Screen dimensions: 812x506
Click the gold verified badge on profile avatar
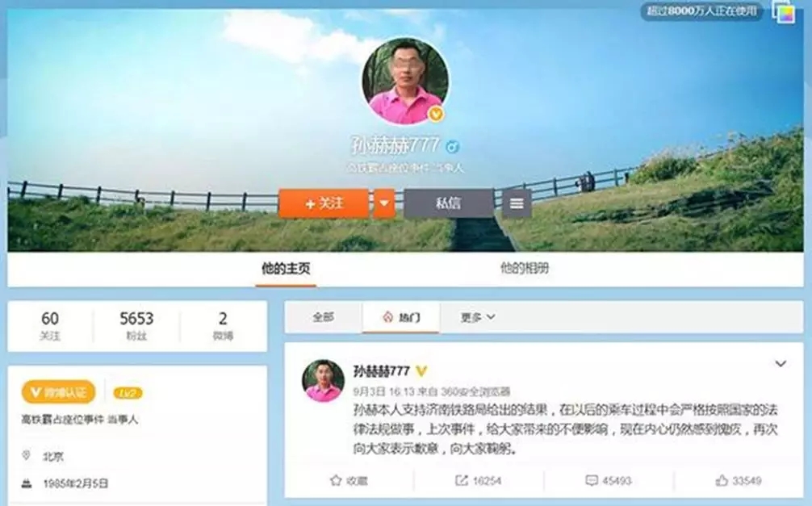click(x=436, y=114)
